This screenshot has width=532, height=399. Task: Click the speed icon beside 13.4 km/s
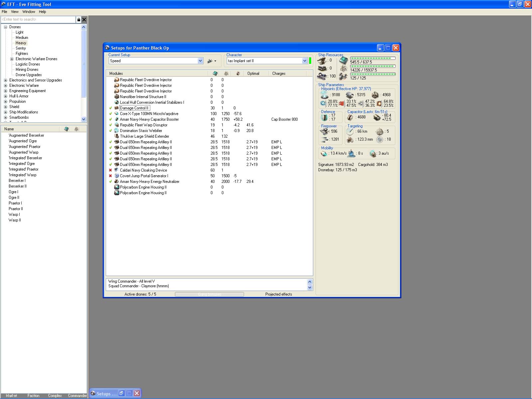(x=324, y=154)
